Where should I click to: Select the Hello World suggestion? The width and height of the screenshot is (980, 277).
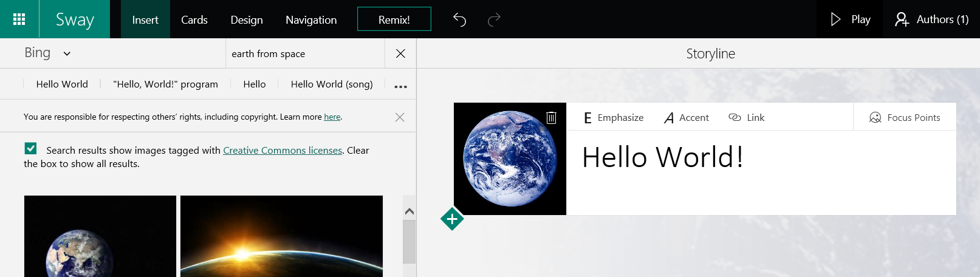coord(62,84)
